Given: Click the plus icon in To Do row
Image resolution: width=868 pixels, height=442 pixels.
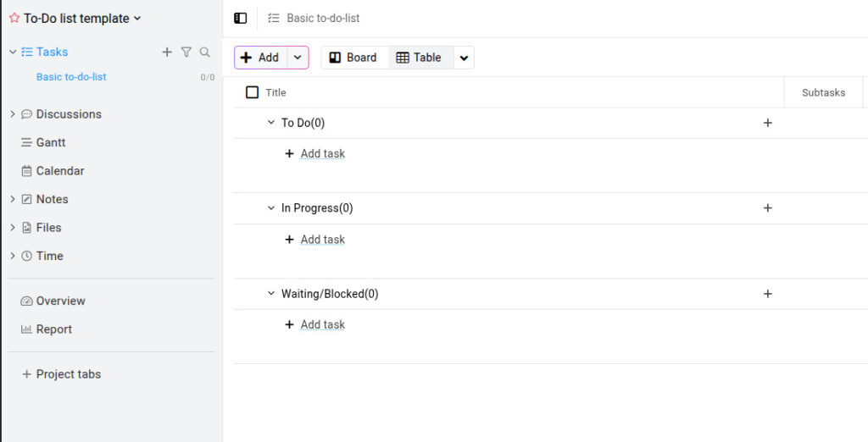Looking at the screenshot, I should [x=767, y=123].
